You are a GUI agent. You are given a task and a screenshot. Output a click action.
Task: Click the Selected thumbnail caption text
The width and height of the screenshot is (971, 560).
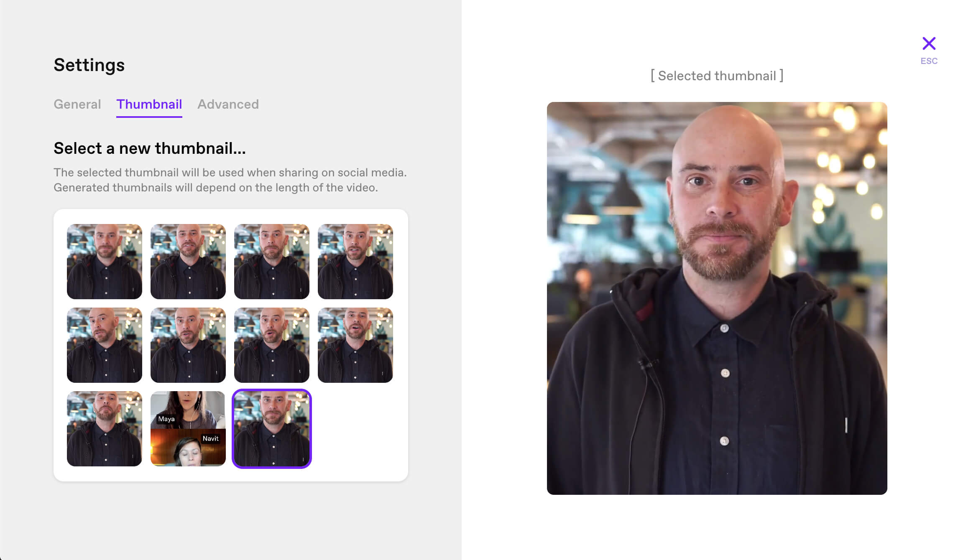[x=717, y=76]
